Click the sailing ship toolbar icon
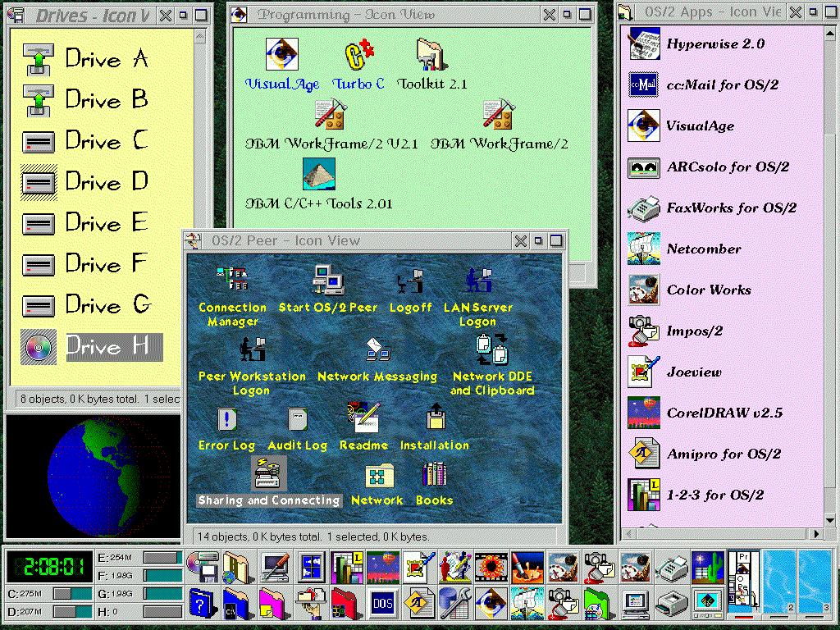 click(527, 603)
